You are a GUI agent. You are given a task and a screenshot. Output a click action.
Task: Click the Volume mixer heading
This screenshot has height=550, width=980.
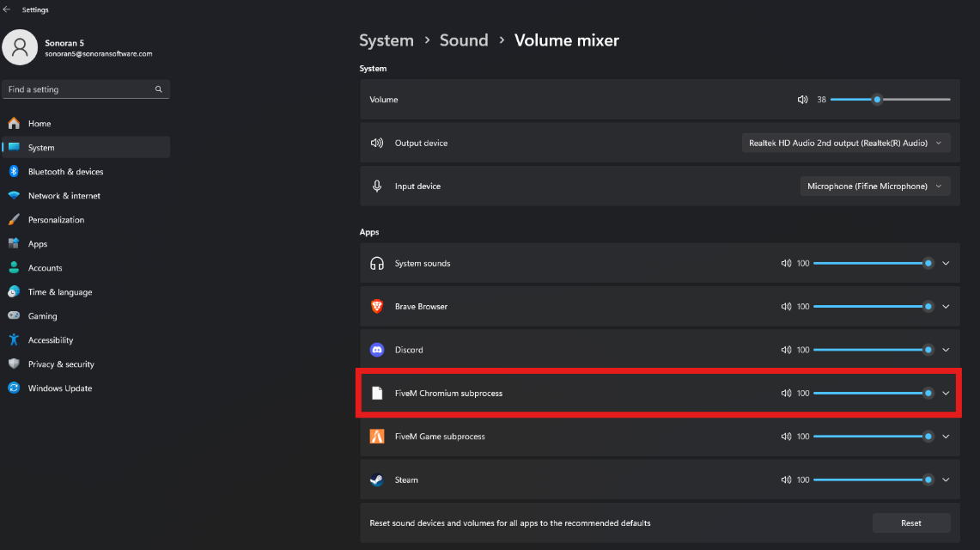point(566,40)
